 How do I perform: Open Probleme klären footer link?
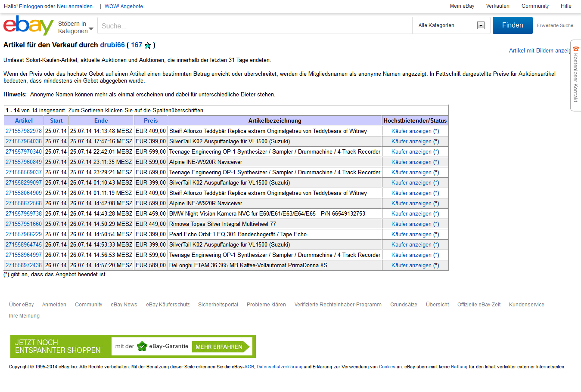point(266,305)
